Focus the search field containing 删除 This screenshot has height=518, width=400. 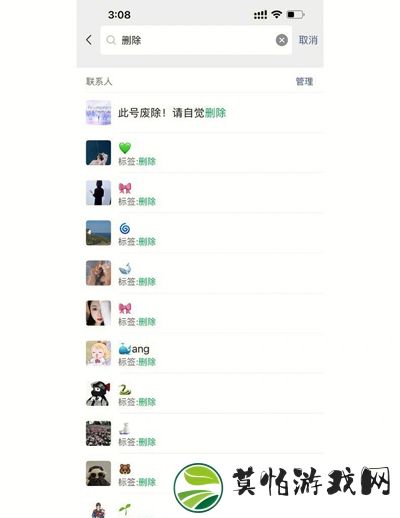click(196, 40)
